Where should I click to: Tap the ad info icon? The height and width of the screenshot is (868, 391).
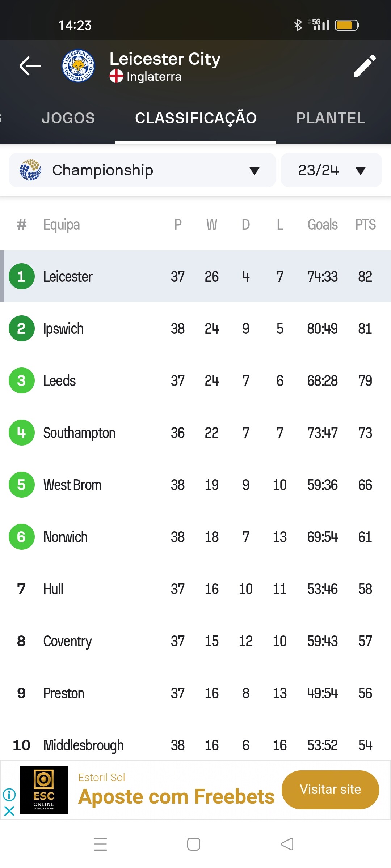click(x=9, y=795)
